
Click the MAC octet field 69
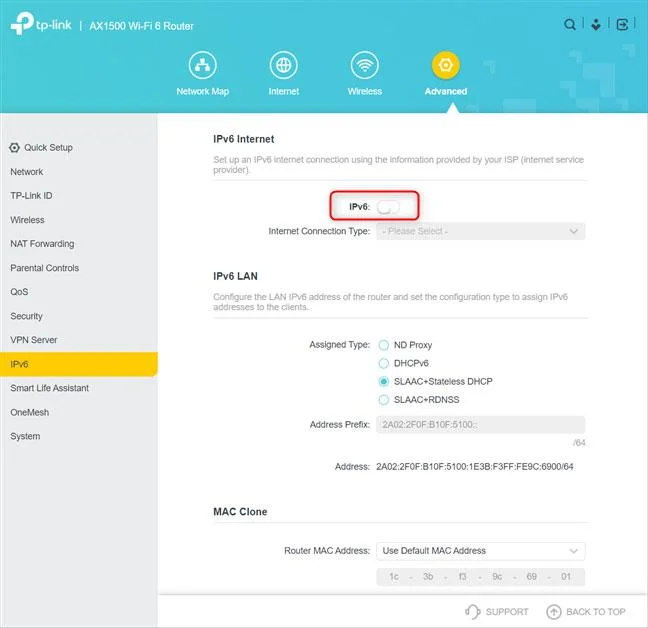(531, 576)
